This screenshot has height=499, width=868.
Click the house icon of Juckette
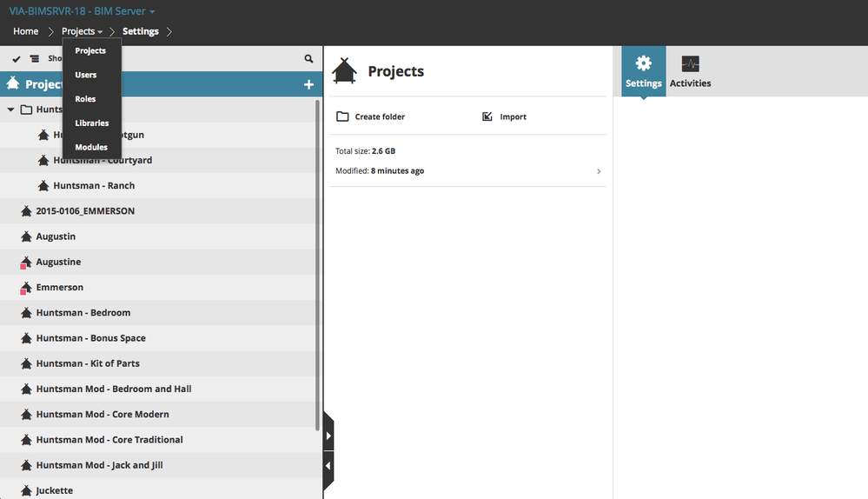tap(26, 490)
